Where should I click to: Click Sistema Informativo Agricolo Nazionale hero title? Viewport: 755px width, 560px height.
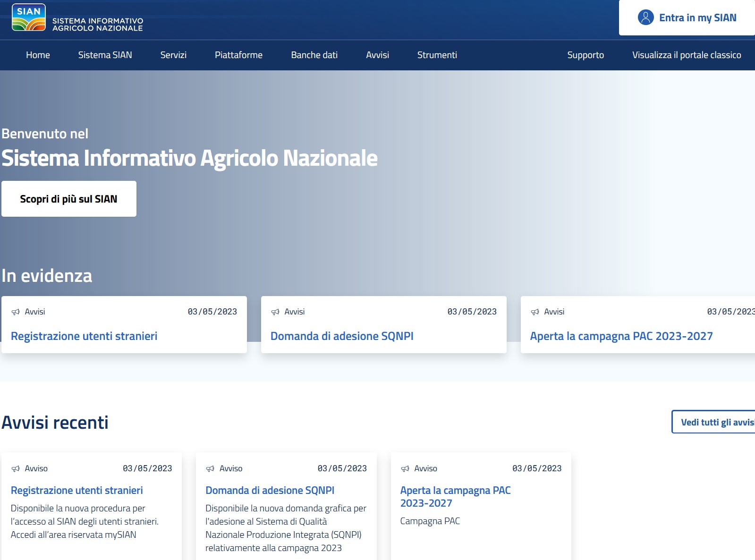click(189, 158)
